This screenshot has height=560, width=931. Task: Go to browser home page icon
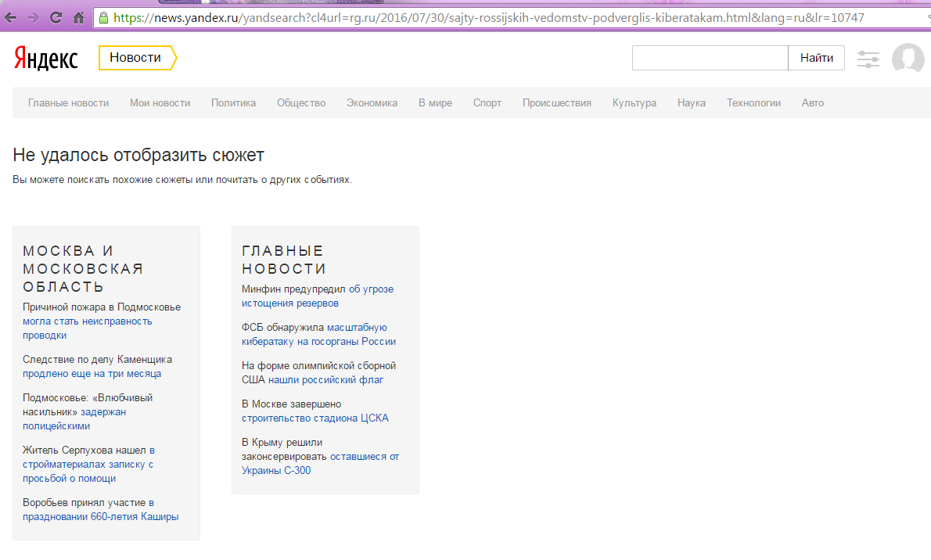coord(78,16)
